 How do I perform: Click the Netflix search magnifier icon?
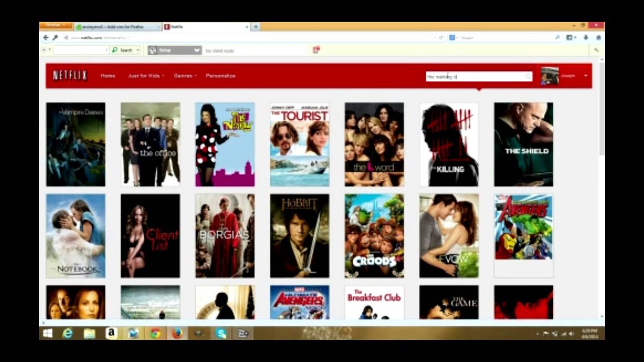click(x=528, y=76)
